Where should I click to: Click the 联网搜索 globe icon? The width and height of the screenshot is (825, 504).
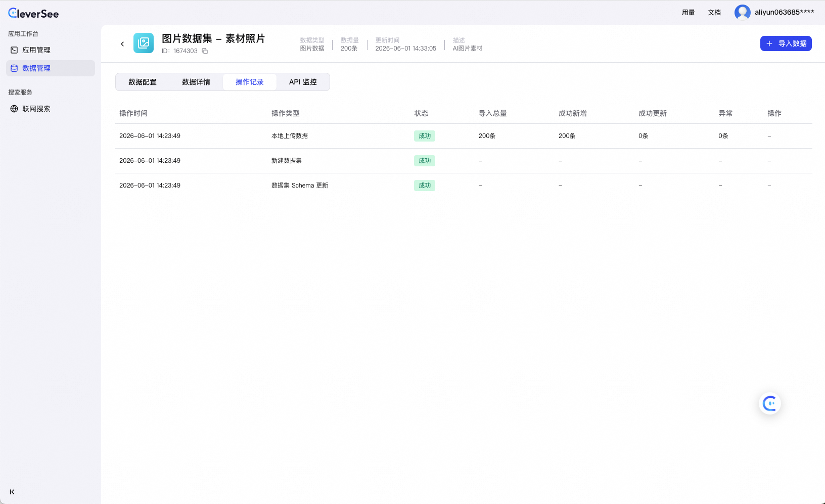click(x=14, y=109)
